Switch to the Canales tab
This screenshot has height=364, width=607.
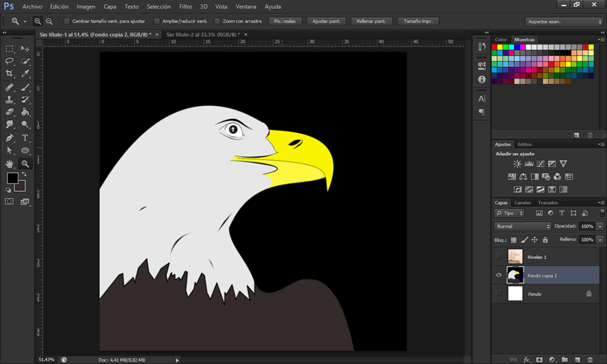(x=522, y=203)
